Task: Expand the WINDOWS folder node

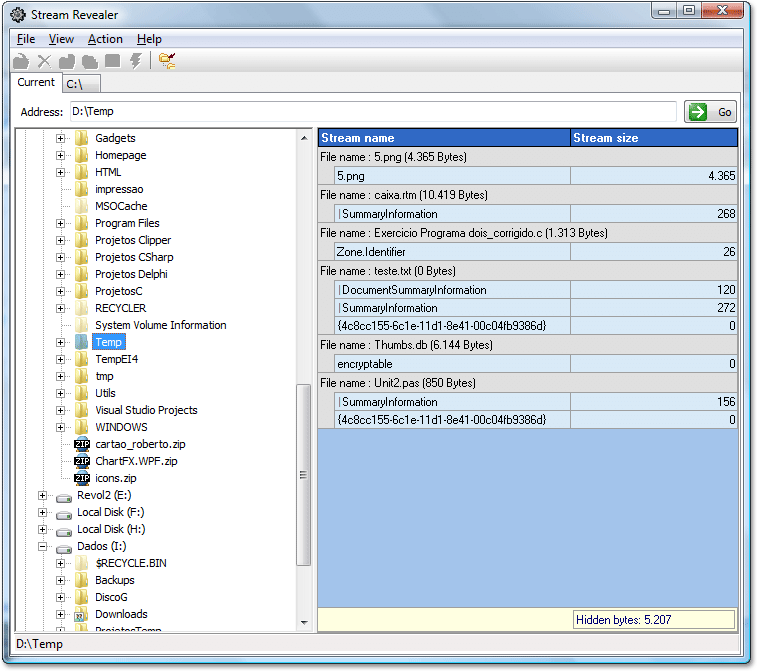Action: click(60, 427)
